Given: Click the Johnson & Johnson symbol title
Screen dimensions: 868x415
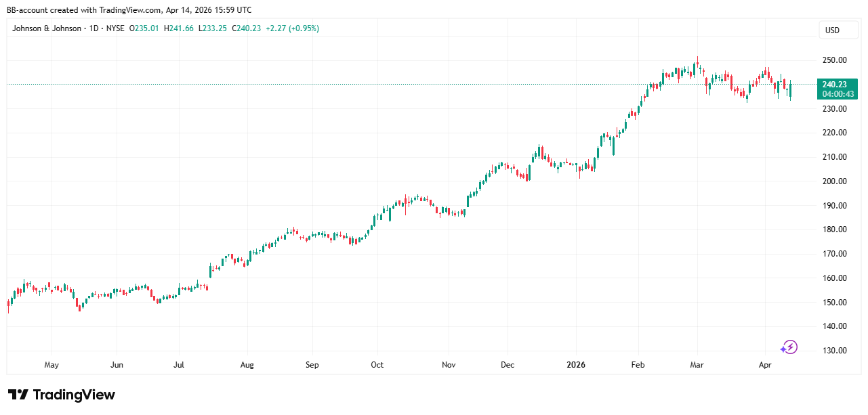Looking at the screenshot, I should point(47,28).
